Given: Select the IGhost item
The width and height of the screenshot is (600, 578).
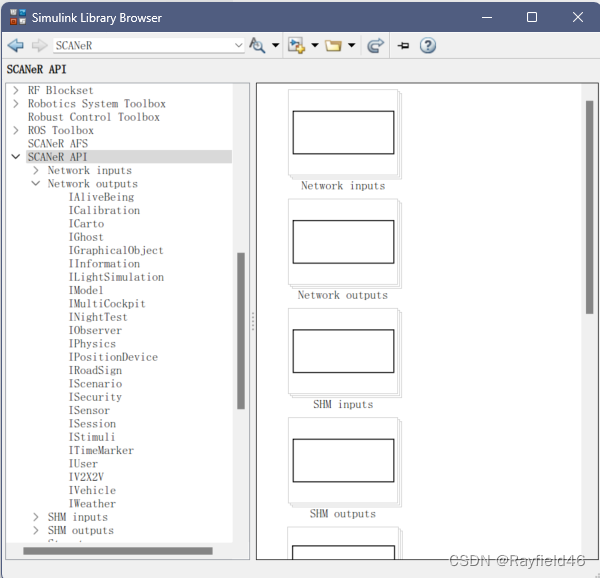Looking at the screenshot, I should [x=86, y=237].
